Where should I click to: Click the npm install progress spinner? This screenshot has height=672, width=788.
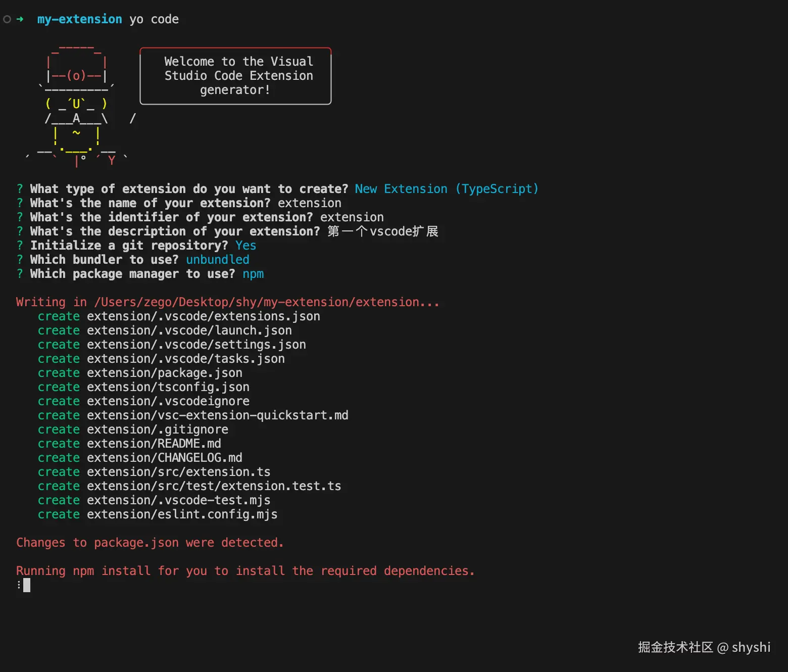(x=19, y=585)
